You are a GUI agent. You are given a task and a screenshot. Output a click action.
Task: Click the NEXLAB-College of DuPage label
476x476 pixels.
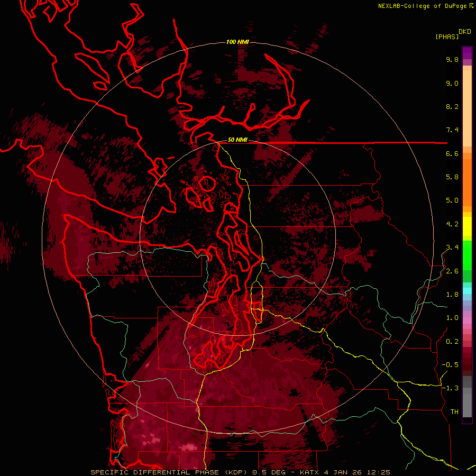(x=423, y=6)
